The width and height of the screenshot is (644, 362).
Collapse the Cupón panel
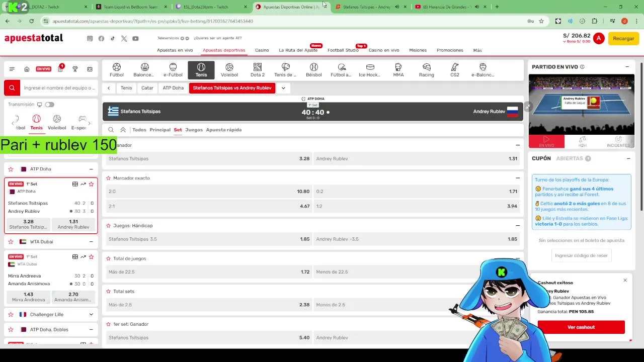pos(628,158)
